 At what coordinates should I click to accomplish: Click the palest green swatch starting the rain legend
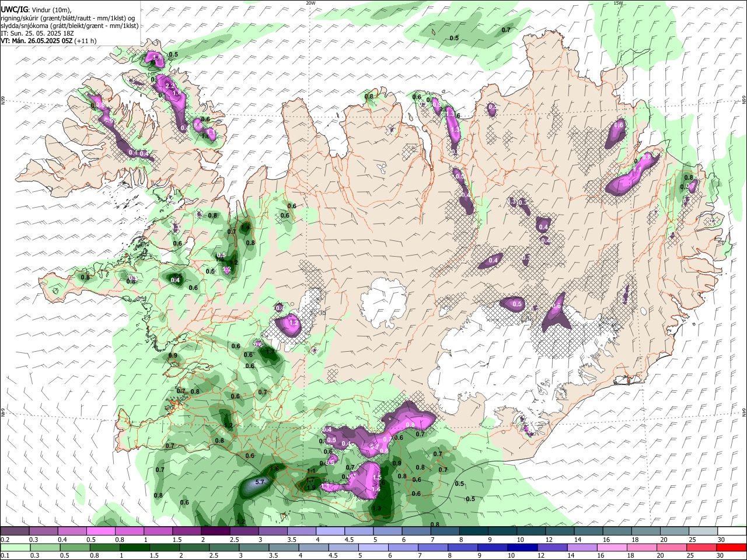tap(15, 548)
